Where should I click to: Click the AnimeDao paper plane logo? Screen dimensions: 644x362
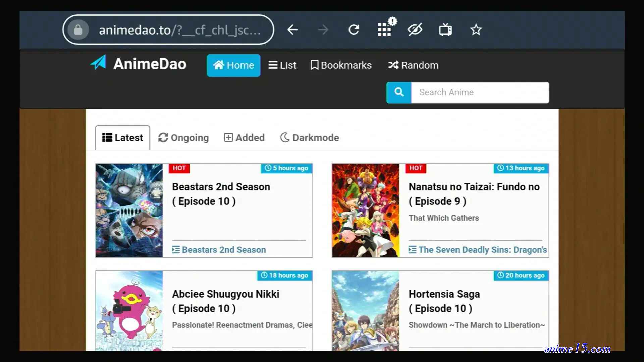[x=99, y=62]
